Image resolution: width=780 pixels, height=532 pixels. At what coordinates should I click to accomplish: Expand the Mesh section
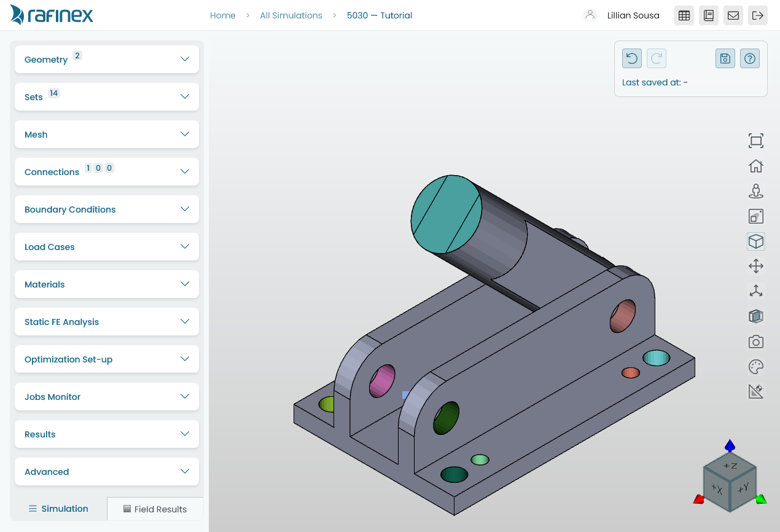pyautogui.click(x=107, y=134)
